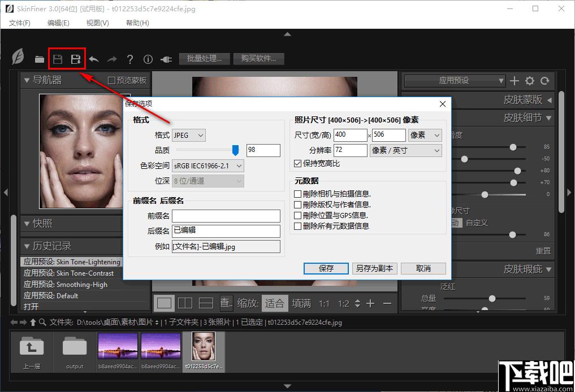Add a new preset with plus icon

click(x=514, y=81)
